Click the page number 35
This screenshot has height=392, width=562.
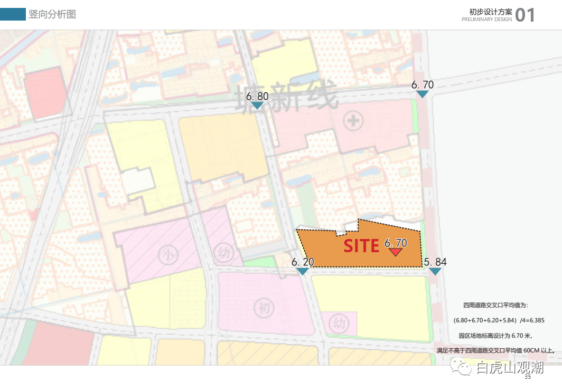pos(528,377)
